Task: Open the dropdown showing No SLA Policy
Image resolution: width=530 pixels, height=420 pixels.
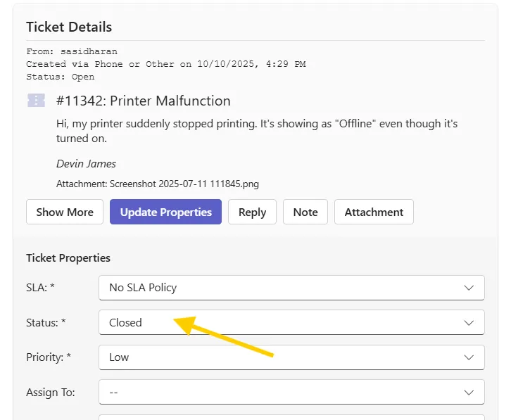Action: 282,288
